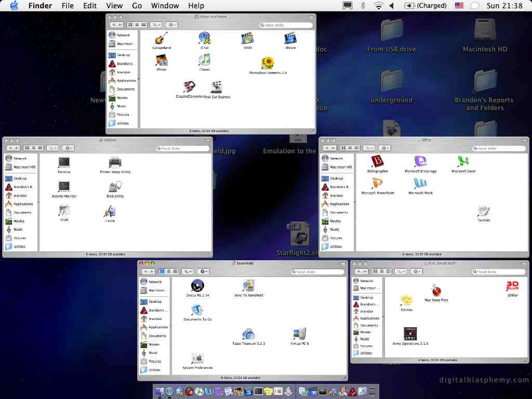Toggle toolbar pill button in iApps window
Viewport: 532px width, 399px height.
point(312,17)
